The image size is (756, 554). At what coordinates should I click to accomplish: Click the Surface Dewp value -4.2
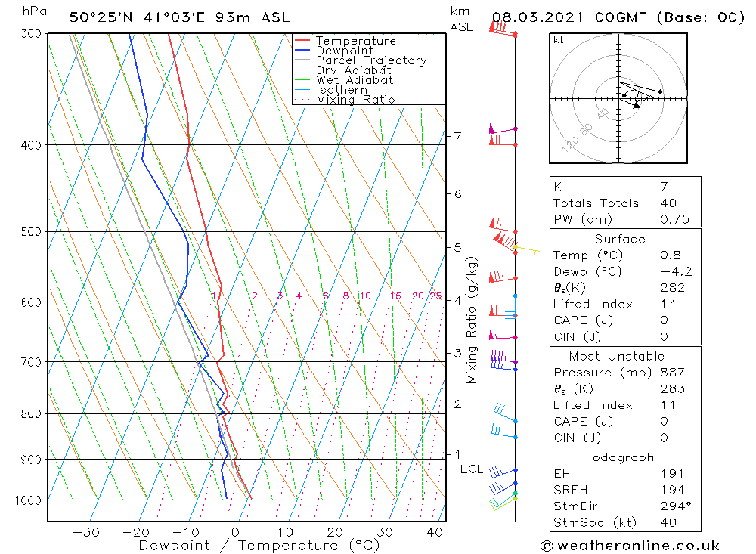tap(676, 271)
